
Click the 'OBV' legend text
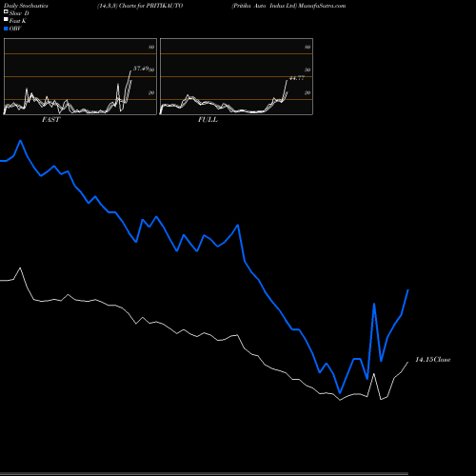(15, 29)
